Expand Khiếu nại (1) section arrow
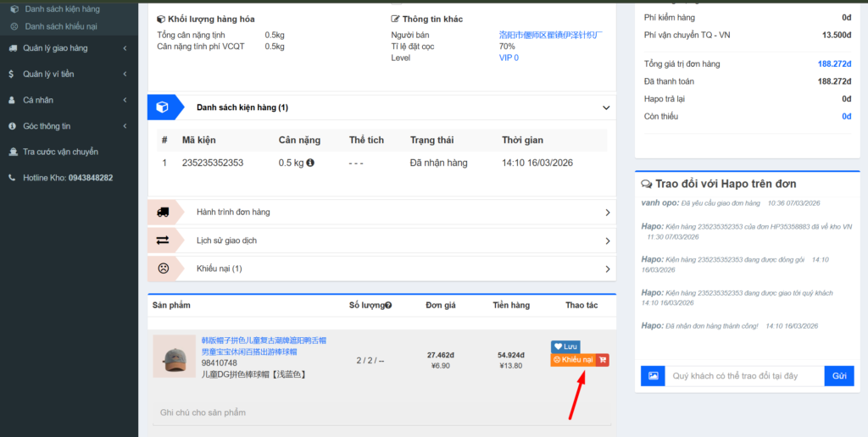868x437 pixels. pyautogui.click(x=607, y=269)
